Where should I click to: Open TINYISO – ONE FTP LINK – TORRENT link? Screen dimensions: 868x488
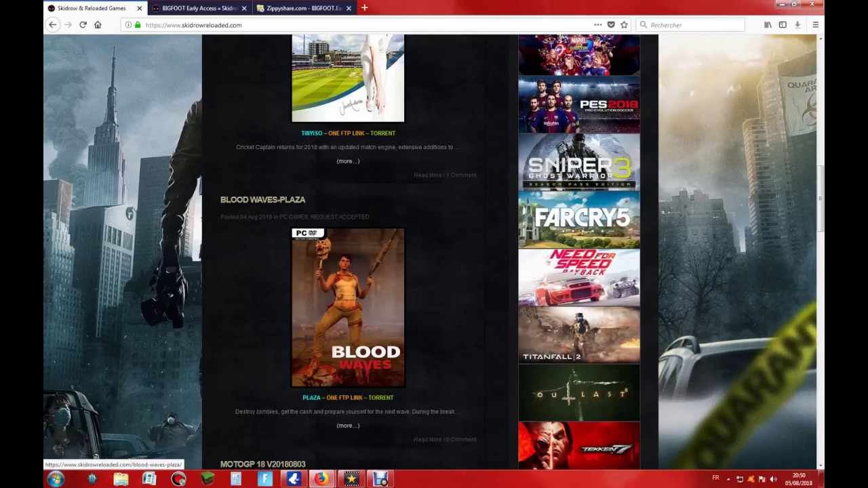[x=348, y=133]
